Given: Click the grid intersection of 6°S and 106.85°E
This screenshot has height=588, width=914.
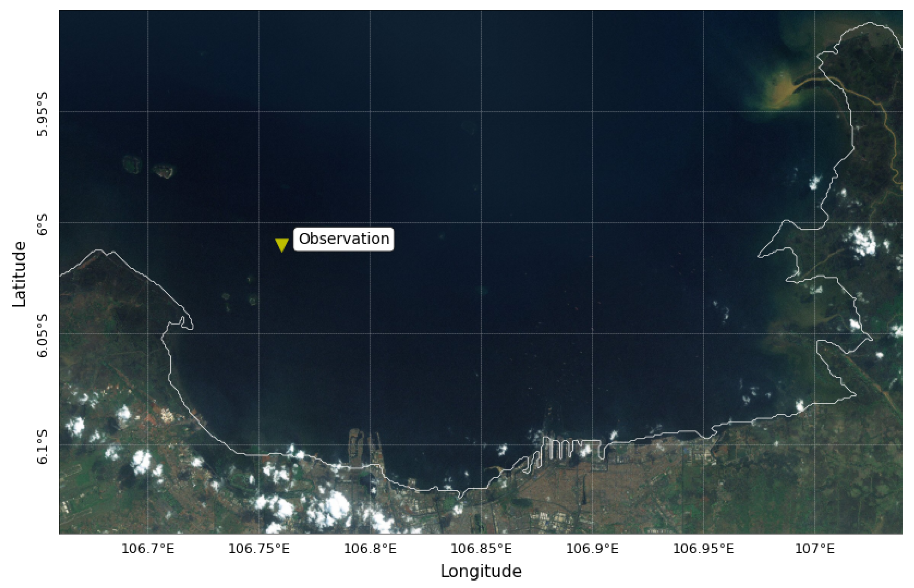Looking at the screenshot, I should 481,223.
